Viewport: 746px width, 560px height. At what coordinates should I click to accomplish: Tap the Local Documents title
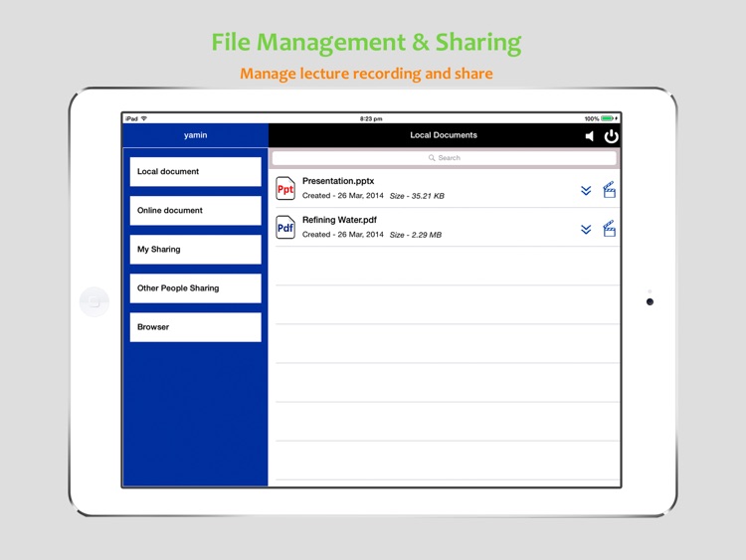[x=444, y=135]
